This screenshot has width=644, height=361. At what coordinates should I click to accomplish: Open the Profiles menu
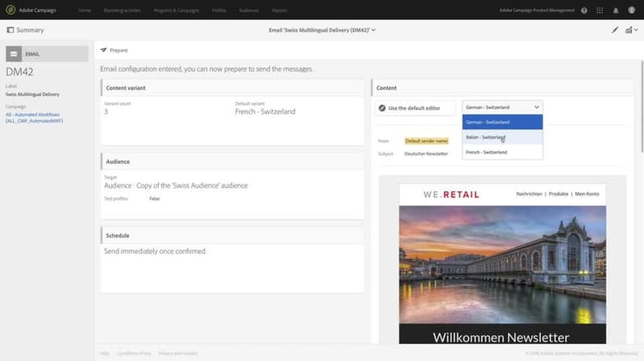(x=219, y=10)
